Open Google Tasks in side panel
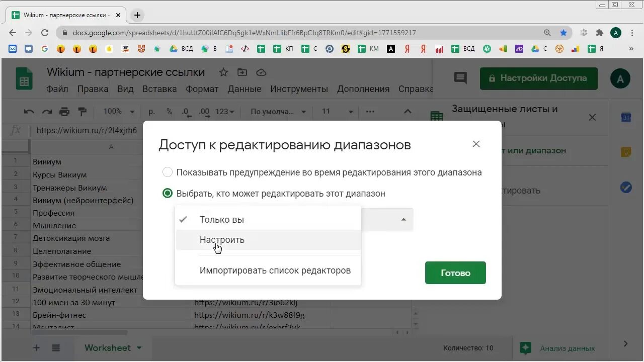Screen dimensions: 644x362 pyautogui.click(x=626, y=188)
